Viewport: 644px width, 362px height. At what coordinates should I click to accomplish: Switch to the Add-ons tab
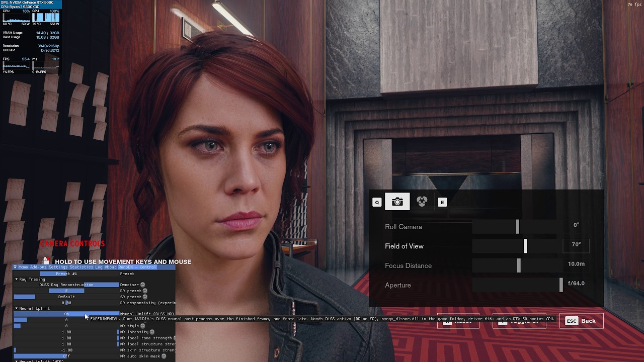click(38, 267)
